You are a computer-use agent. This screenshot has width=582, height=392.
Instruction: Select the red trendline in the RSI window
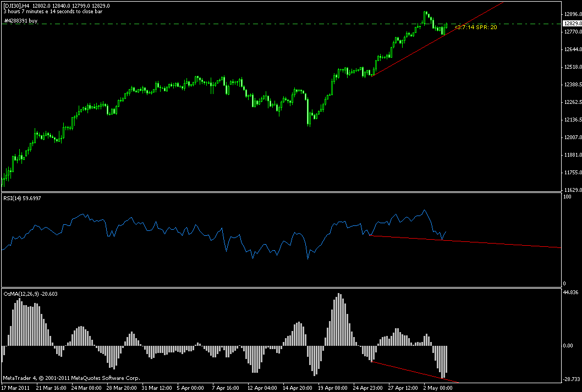(x=465, y=241)
